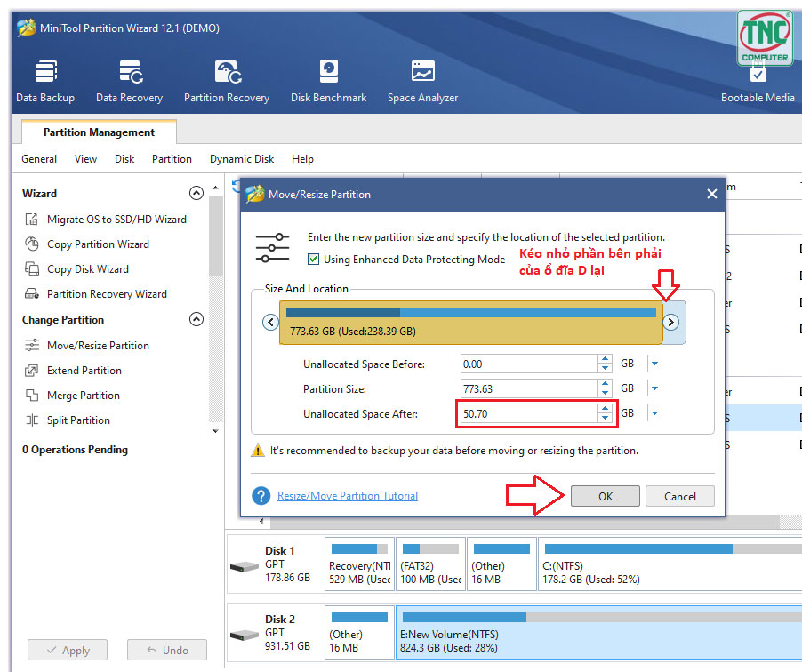Launch the Space Analyzer tool
The image size is (802, 672).
tap(422, 81)
